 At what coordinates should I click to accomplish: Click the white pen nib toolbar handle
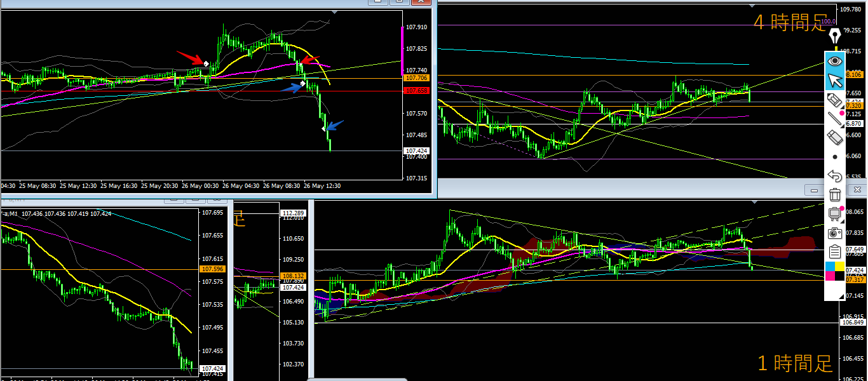pyautogui.click(x=835, y=34)
